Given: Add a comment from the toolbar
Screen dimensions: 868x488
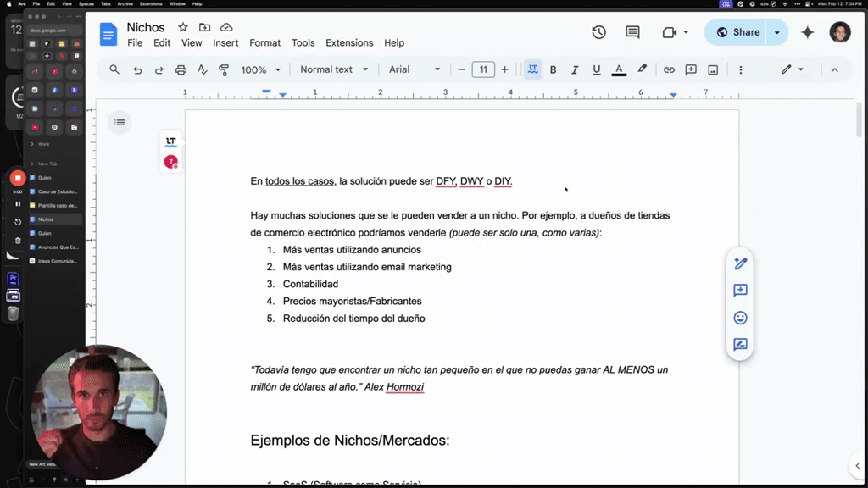Looking at the screenshot, I should click(691, 69).
